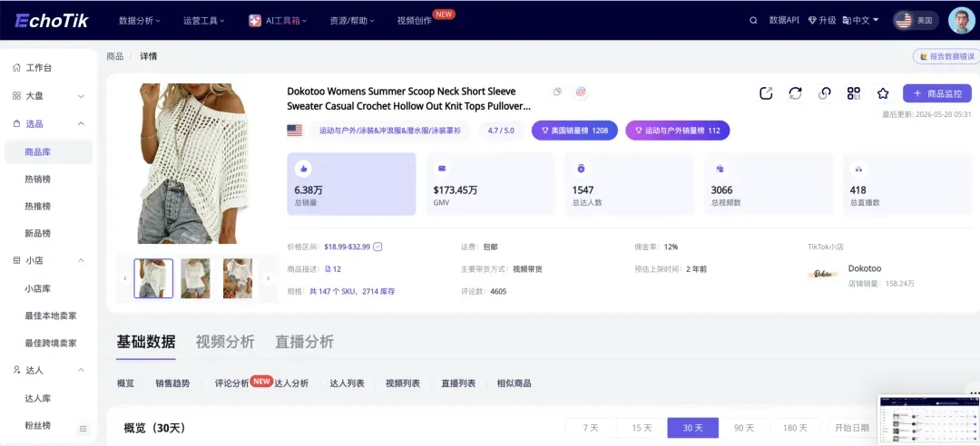Select the 90 天 time range
980x446 pixels.
(744, 428)
